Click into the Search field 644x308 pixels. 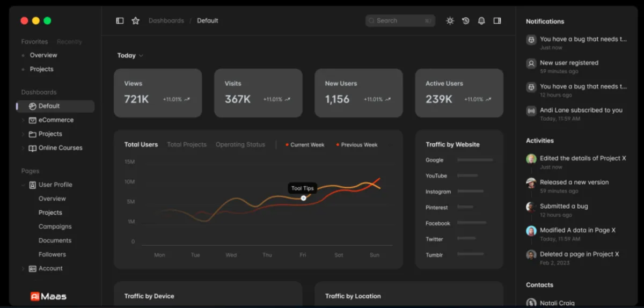400,21
